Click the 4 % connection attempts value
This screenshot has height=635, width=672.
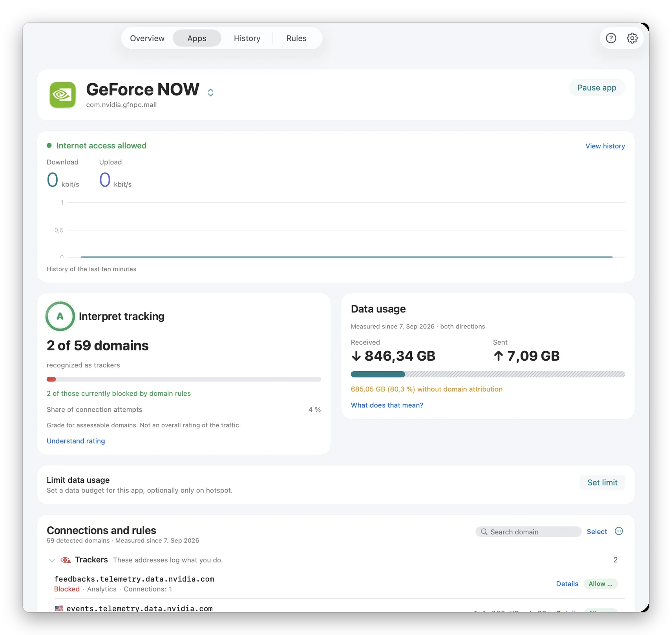coord(314,409)
